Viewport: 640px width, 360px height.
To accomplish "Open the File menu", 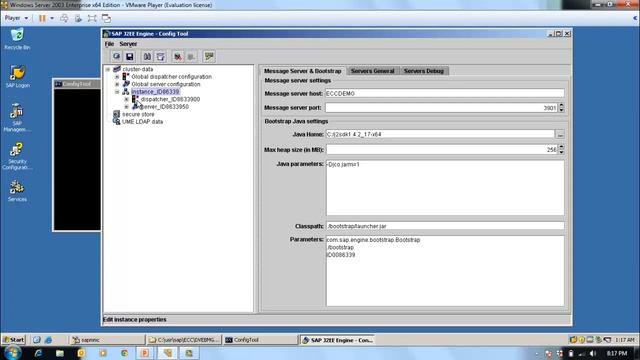I will [109, 44].
